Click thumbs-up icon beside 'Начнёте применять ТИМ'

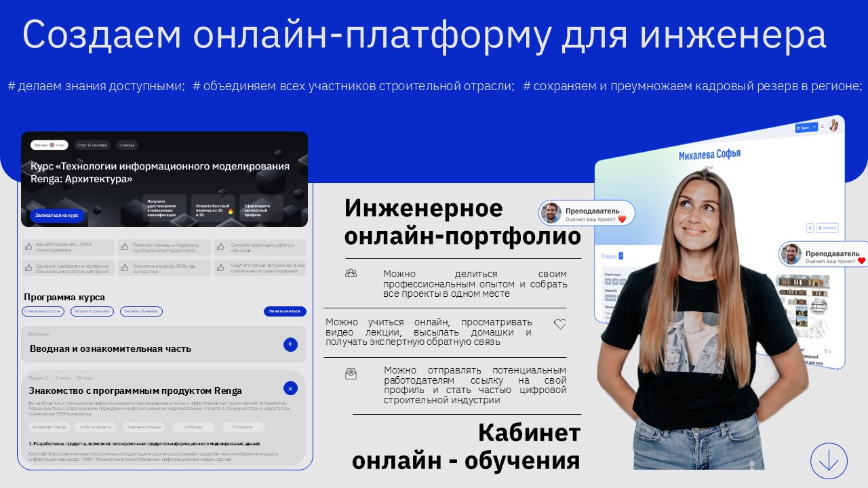(x=28, y=247)
